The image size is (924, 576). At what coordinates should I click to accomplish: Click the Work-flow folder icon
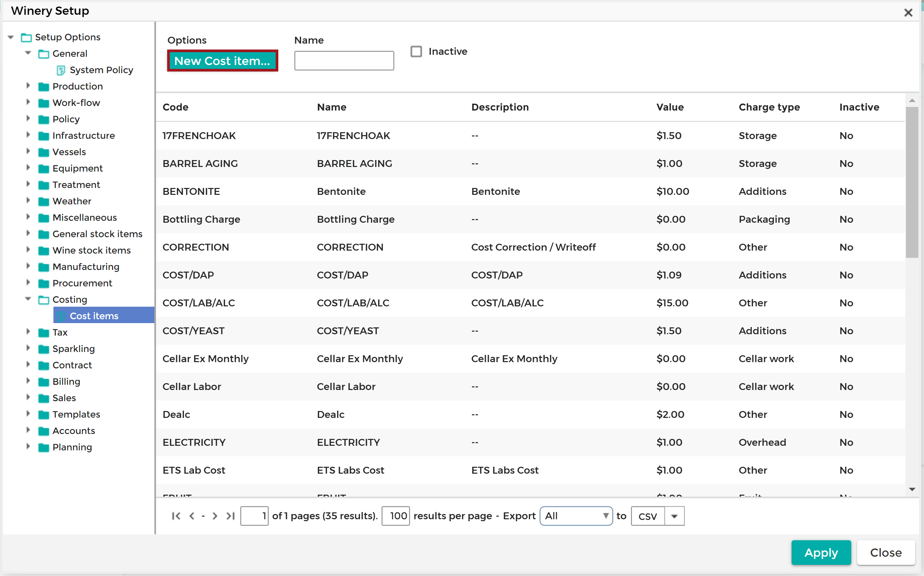pos(44,103)
